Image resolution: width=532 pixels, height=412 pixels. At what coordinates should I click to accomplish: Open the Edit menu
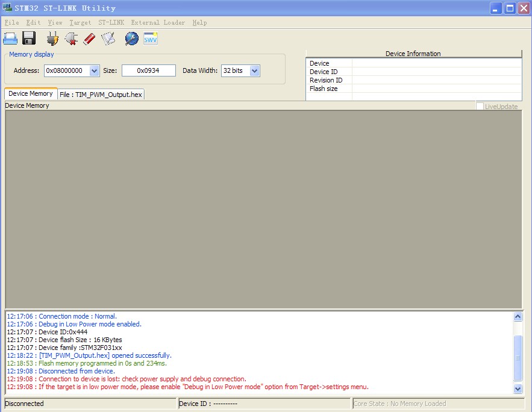33,22
